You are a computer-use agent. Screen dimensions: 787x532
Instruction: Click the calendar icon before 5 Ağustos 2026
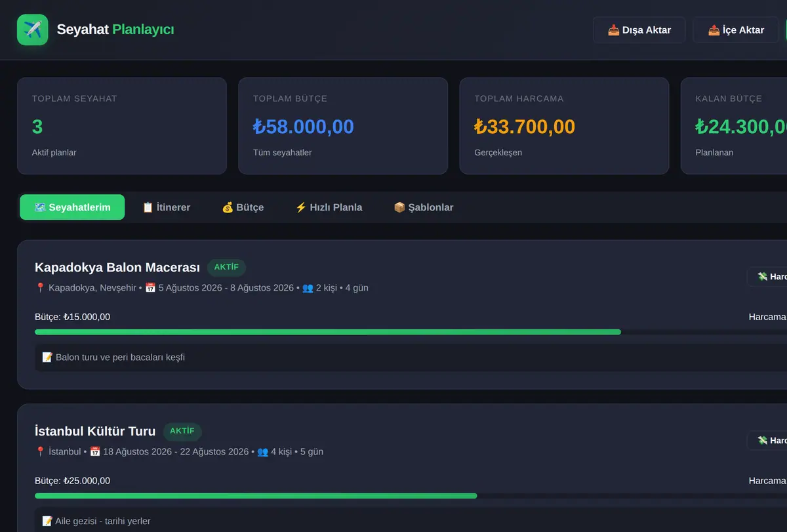150,288
